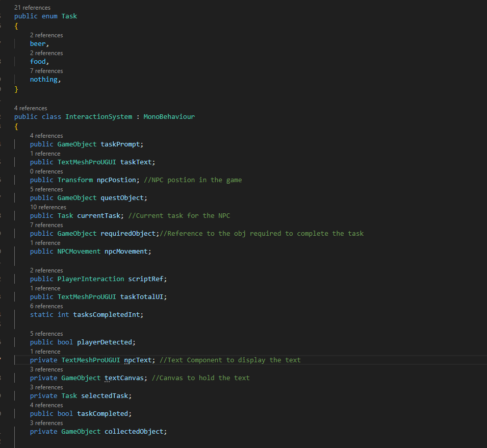Open the 1 reference link for npcText
This screenshot has width=487, height=448.
coord(45,352)
